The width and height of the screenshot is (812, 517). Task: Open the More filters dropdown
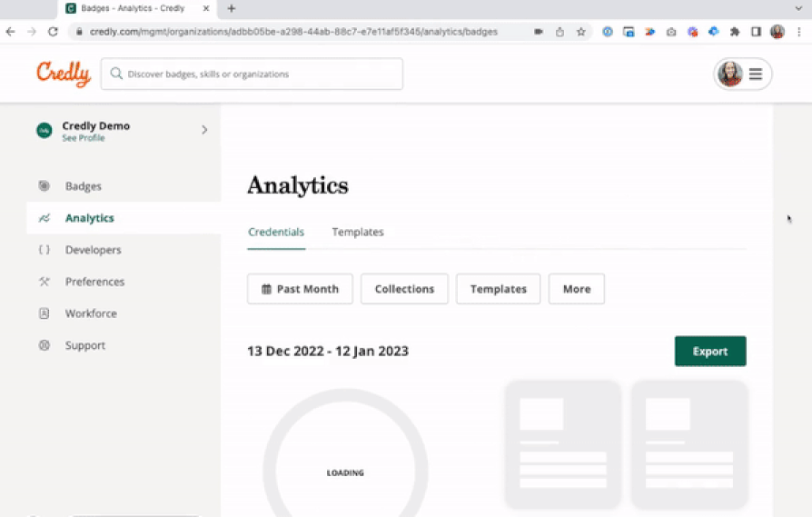[576, 289]
